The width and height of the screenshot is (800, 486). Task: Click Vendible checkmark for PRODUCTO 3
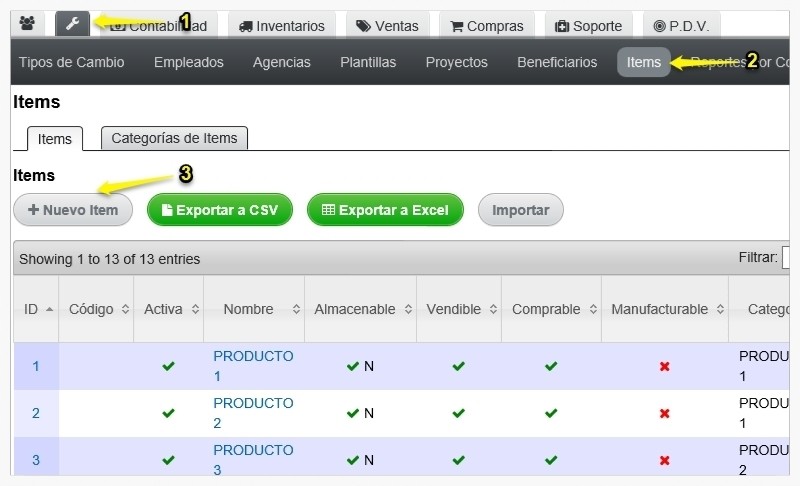click(459, 460)
